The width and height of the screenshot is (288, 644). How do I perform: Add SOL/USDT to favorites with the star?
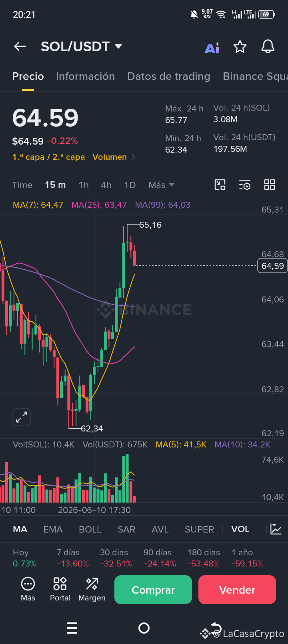pyautogui.click(x=240, y=47)
